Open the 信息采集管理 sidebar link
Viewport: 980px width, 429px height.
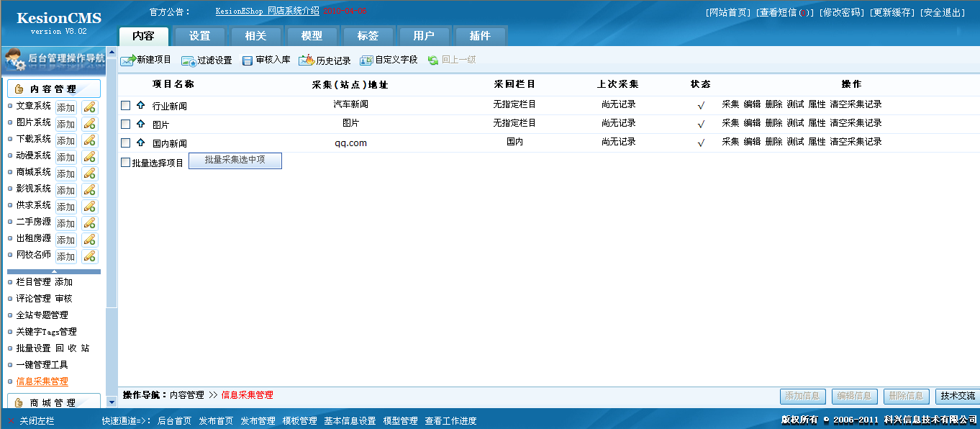42,381
